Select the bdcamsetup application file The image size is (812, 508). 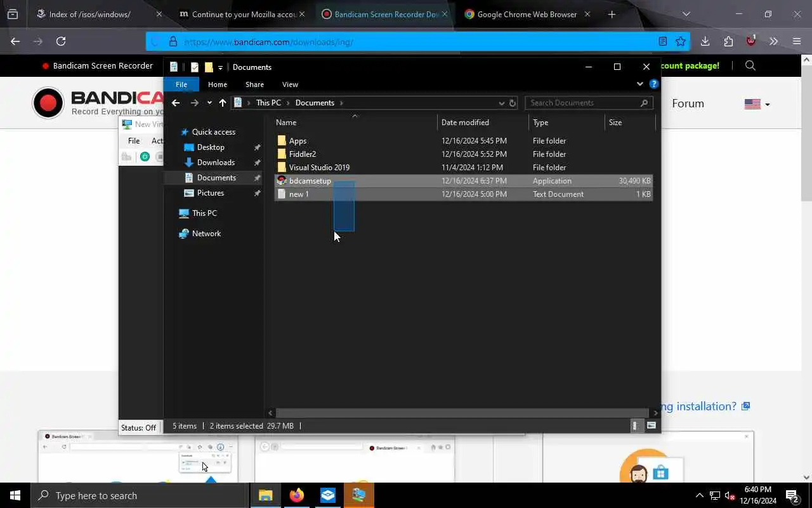pos(464,181)
